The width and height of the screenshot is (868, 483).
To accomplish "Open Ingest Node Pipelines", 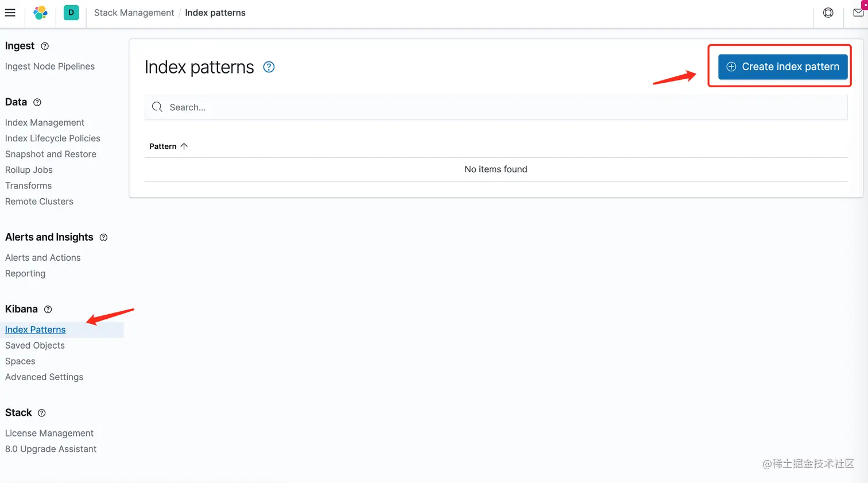I will 50,67.
